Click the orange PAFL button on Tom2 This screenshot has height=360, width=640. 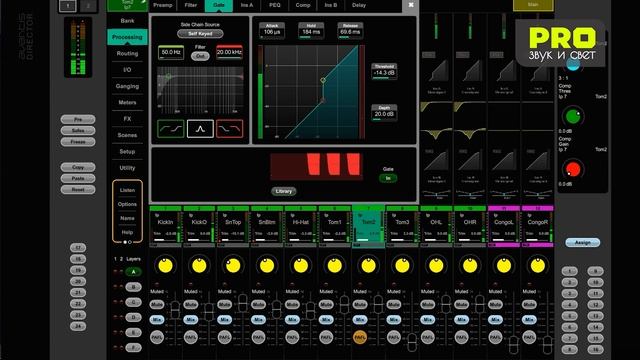click(360, 337)
